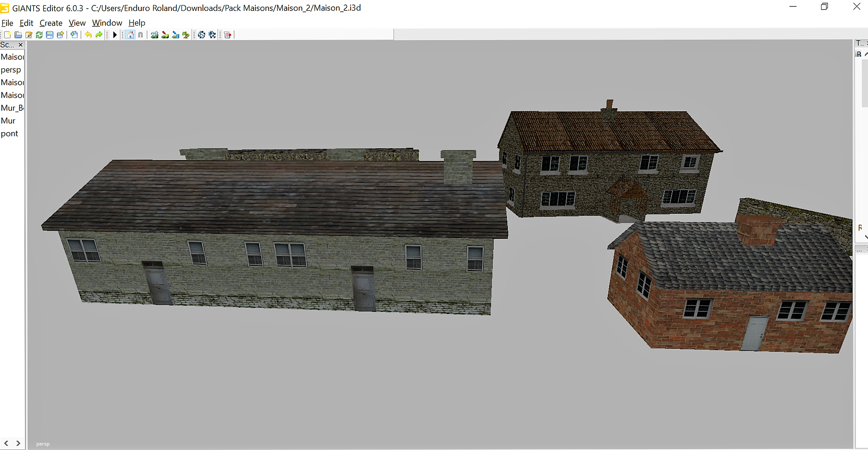
Task: Start the game with the Play button
Action: click(x=115, y=35)
